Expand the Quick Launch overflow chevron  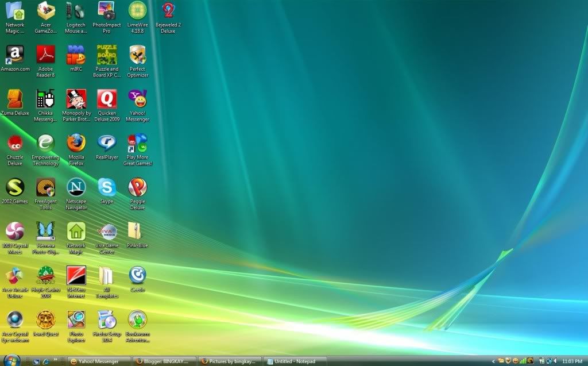tap(56, 360)
